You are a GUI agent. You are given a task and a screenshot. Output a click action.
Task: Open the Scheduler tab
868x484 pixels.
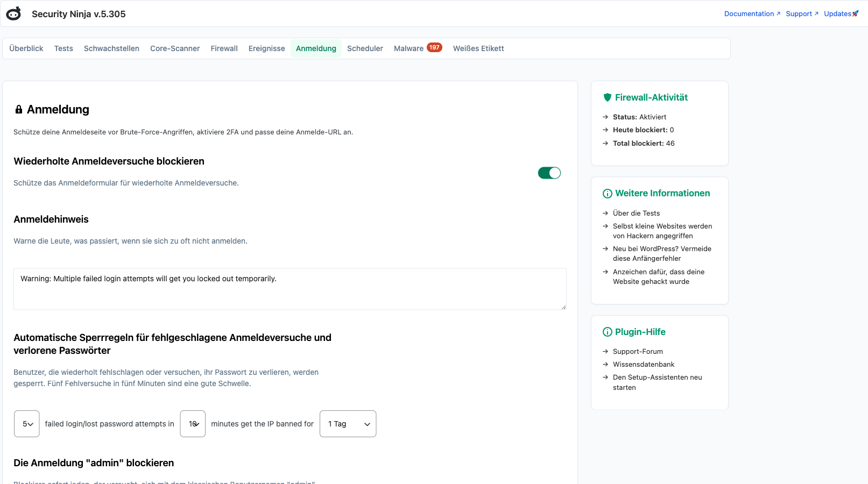pyautogui.click(x=365, y=48)
